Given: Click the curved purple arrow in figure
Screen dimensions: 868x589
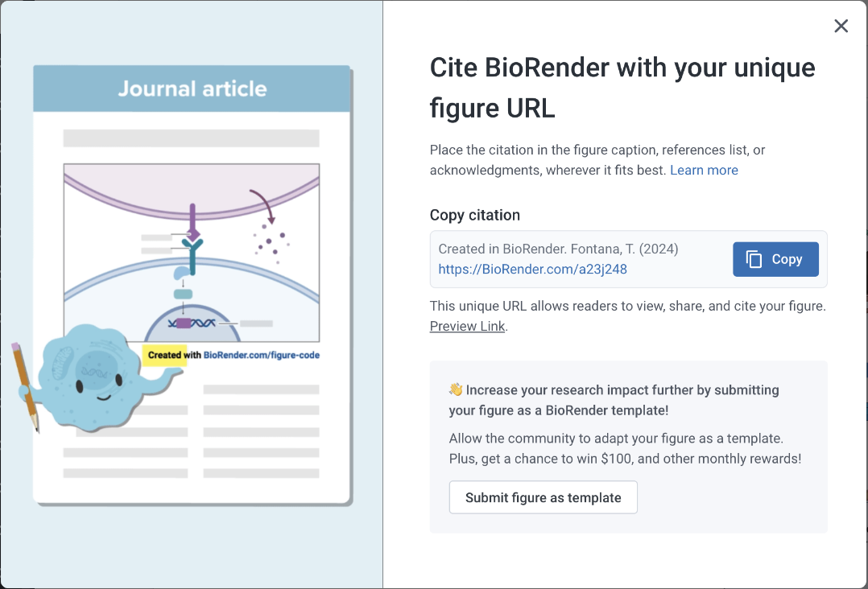Looking at the screenshot, I should coord(262,206).
